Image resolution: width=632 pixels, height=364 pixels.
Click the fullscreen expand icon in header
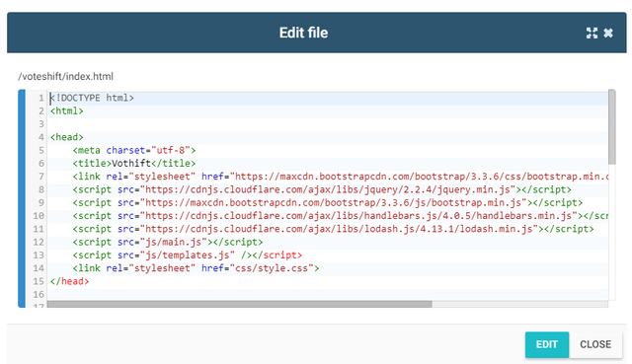click(x=592, y=33)
